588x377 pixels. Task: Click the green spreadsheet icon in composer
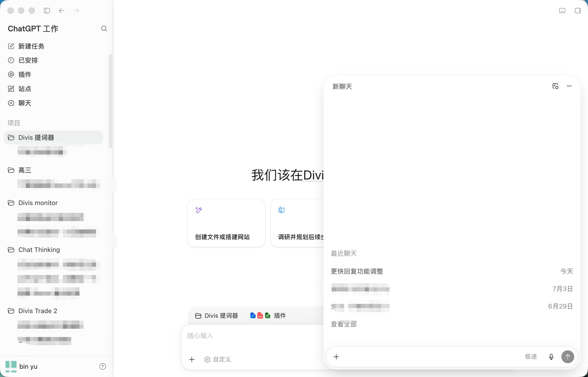click(268, 316)
